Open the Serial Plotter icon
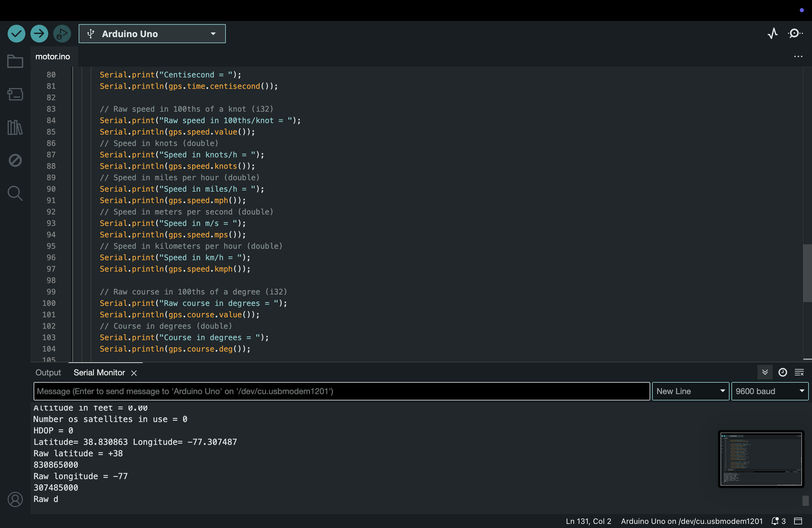The height and width of the screenshot is (528, 812). coord(773,33)
